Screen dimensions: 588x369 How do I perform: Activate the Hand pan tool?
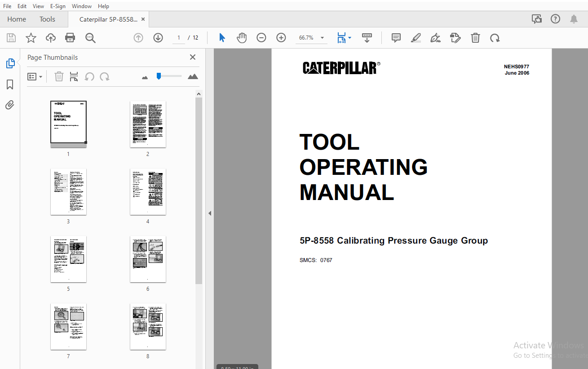[x=242, y=38]
